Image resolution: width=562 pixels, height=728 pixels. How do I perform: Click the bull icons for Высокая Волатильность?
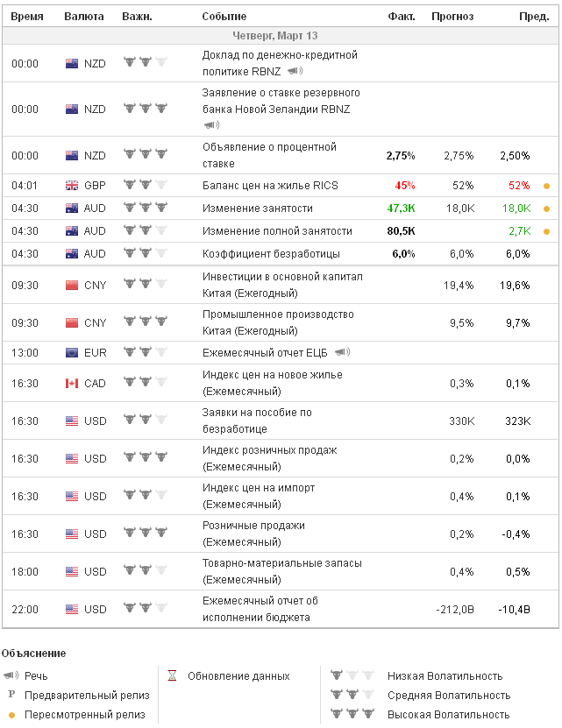pos(348,715)
